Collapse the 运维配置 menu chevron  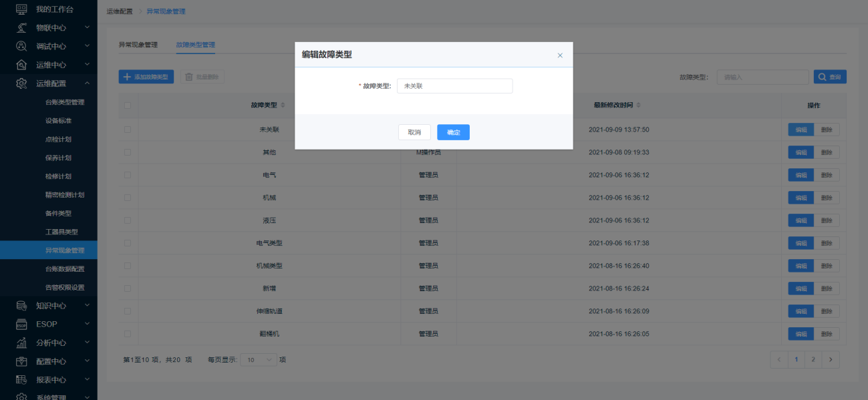88,83
